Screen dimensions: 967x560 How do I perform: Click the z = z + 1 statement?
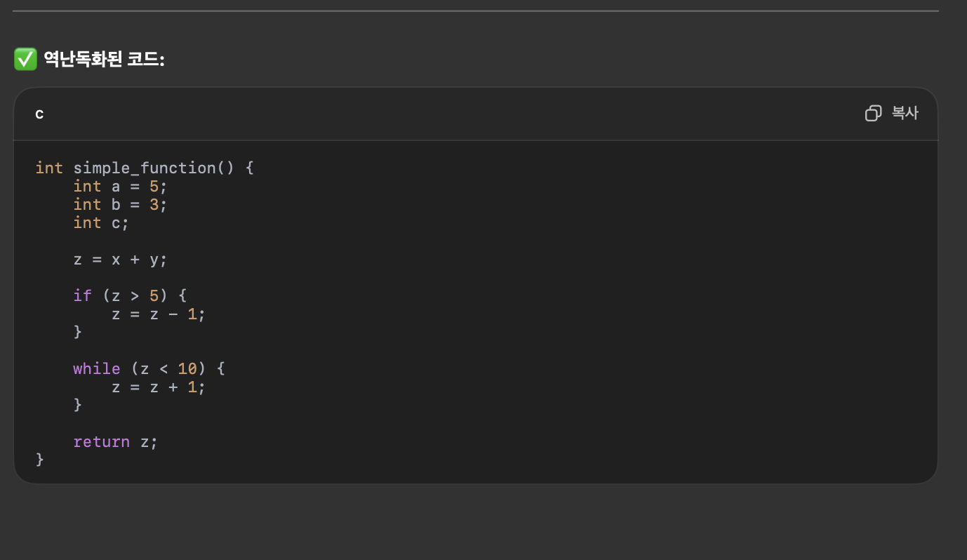pyautogui.click(x=158, y=387)
